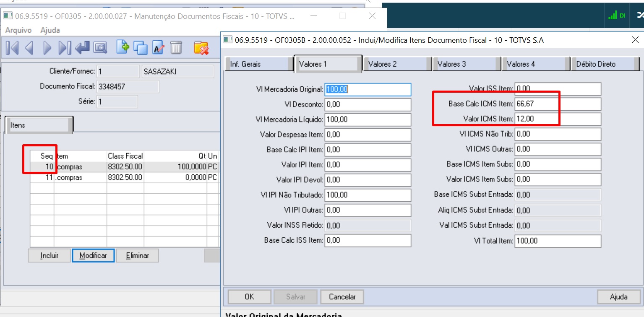Click the Vl ICMS Outras field
The image size is (644, 317).
click(558, 149)
